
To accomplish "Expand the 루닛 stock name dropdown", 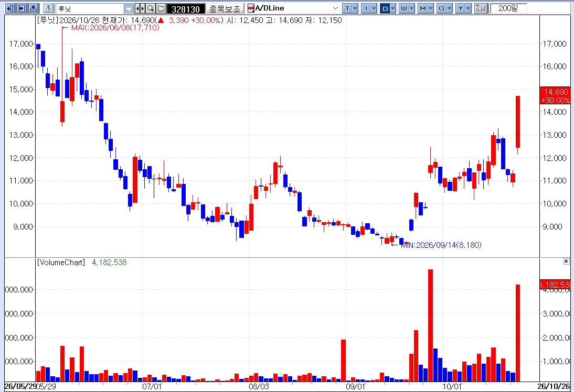I will 129,8.
